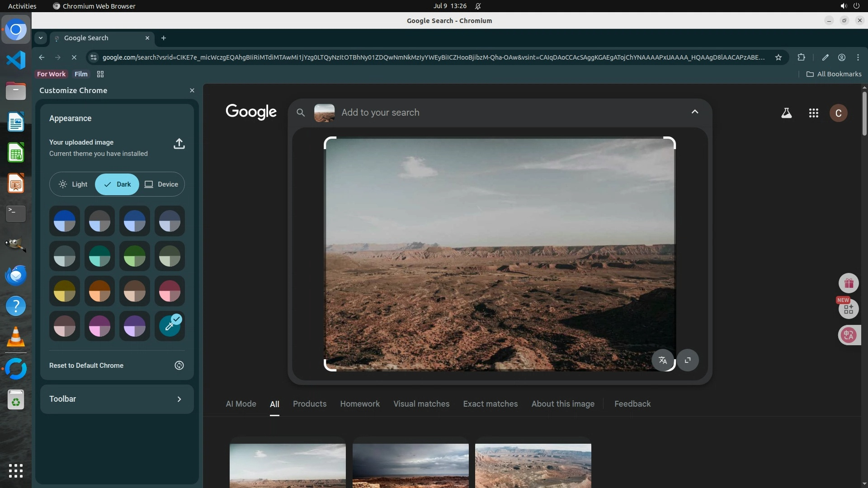Screen dimensions: 868x488
Task: Open the tab search dropdown arrow
Action: [x=41, y=38]
